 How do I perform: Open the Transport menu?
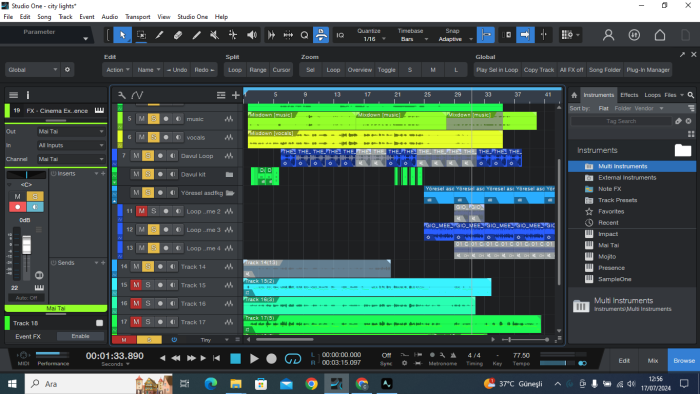point(138,17)
